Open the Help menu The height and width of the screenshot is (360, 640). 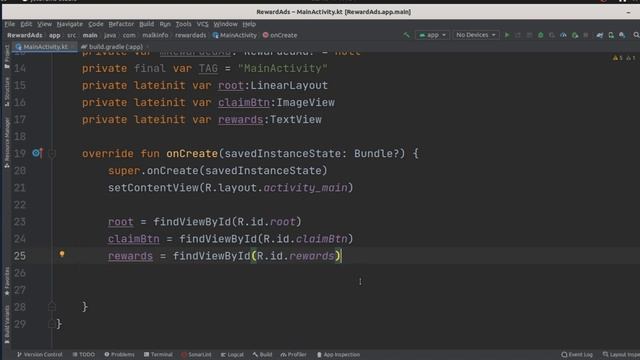pyautogui.click(x=249, y=24)
